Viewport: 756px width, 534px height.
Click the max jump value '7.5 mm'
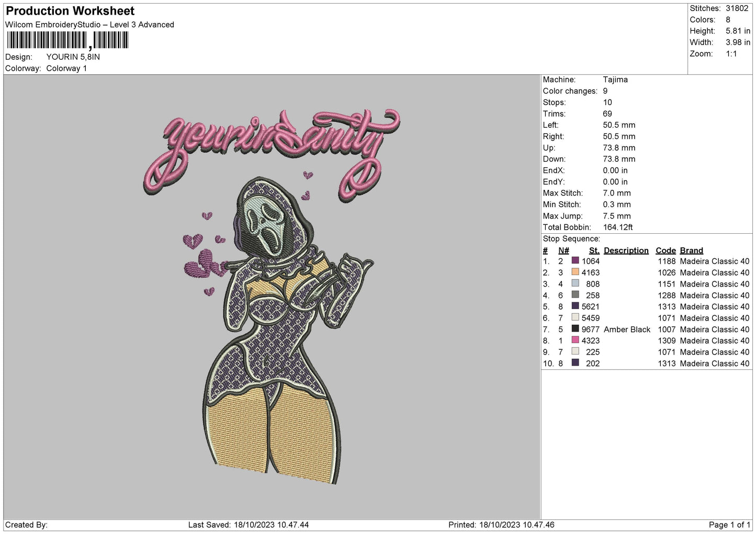[x=616, y=216]
